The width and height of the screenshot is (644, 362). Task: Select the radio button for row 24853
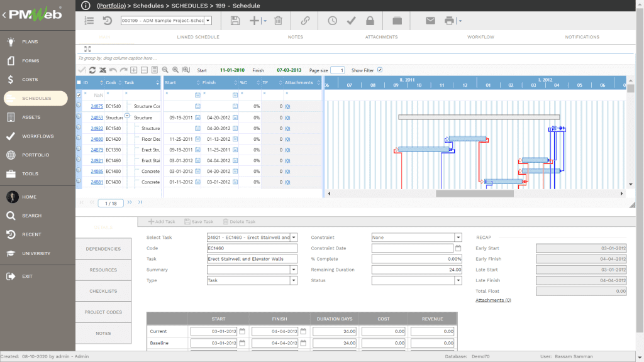(x=79, y=116)
